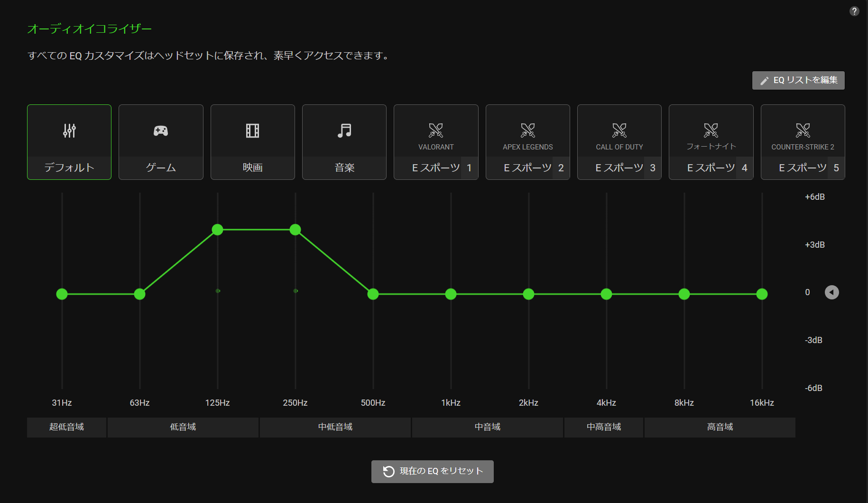The image size is (868, 503).
Task: Click the 31Hz band slider handle
Action: [x=62, y=294]
